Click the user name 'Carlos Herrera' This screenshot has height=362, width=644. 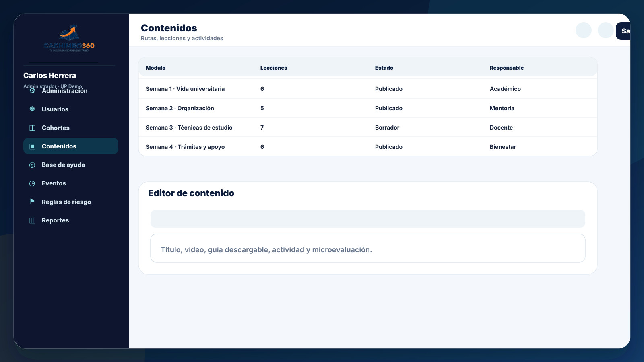click(50, 76)
